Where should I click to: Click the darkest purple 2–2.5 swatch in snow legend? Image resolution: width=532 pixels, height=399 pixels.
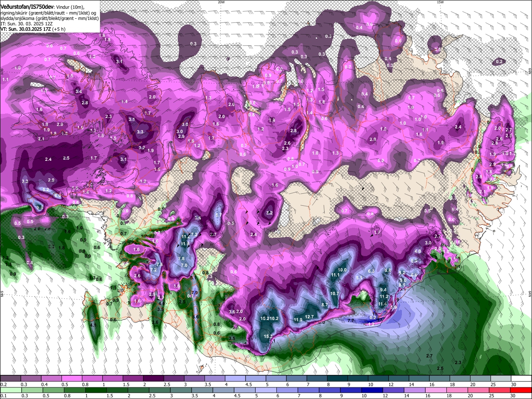[x=153, y=379]
